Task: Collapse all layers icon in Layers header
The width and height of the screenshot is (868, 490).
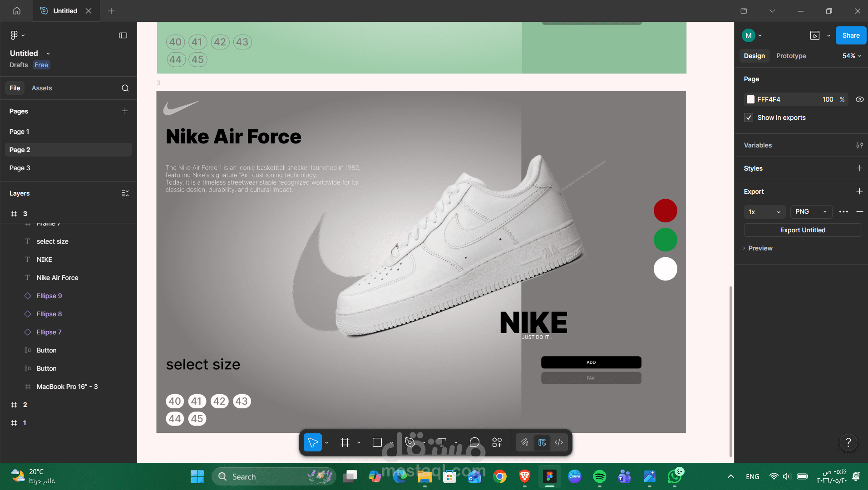Action: tap(125, 193)
